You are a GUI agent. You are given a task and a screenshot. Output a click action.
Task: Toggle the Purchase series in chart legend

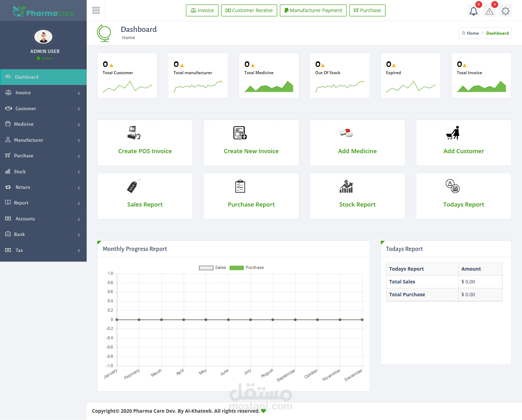click(x=247, y=268)
